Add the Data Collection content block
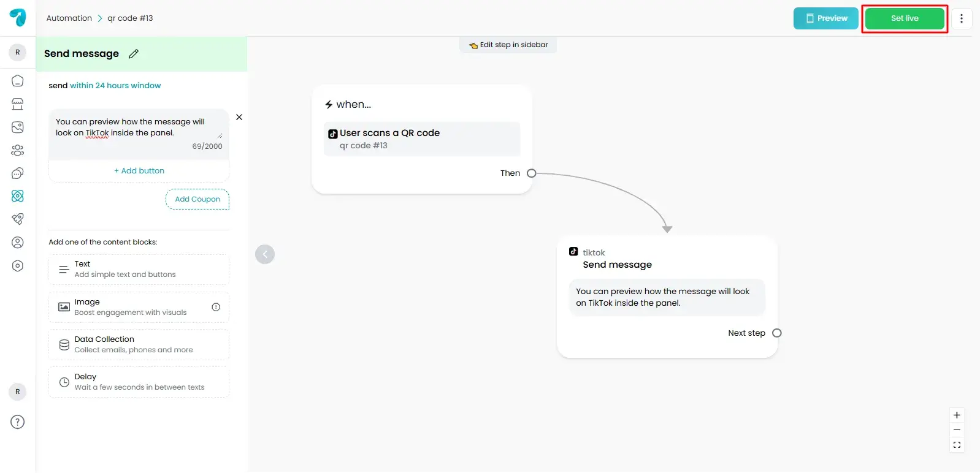980x473 pixels. 139,345
